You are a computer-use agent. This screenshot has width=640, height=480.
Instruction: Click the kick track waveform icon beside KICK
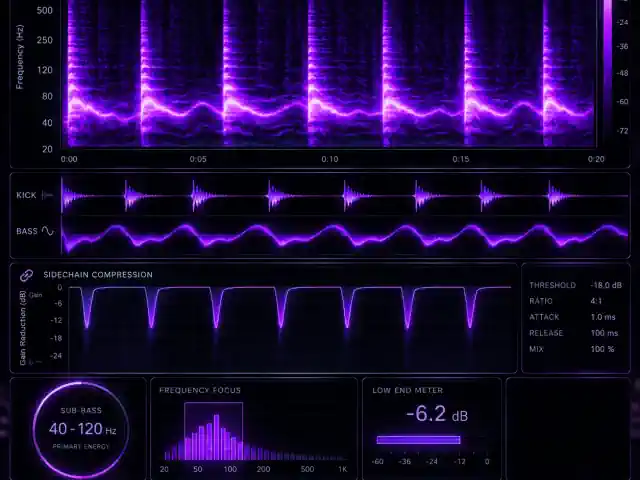[x=47, y=196]
